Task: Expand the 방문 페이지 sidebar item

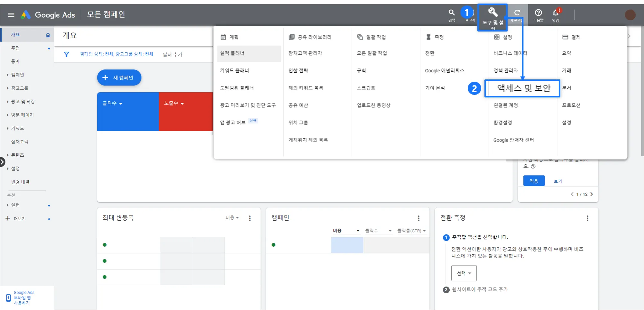Action: pyautogui.click(x=8, y=115)
